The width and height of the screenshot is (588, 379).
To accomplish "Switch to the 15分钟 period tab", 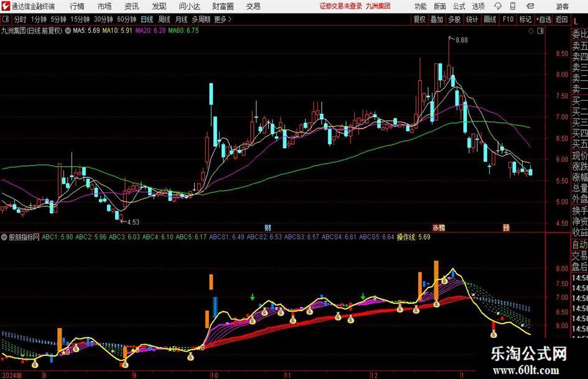I will tap(80, 19).
